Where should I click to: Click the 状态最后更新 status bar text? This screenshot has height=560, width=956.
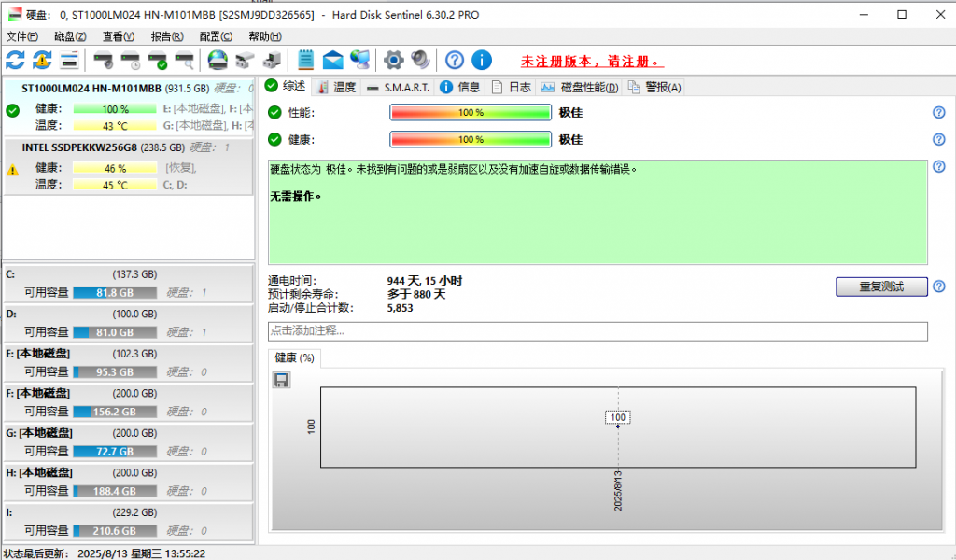105,553
